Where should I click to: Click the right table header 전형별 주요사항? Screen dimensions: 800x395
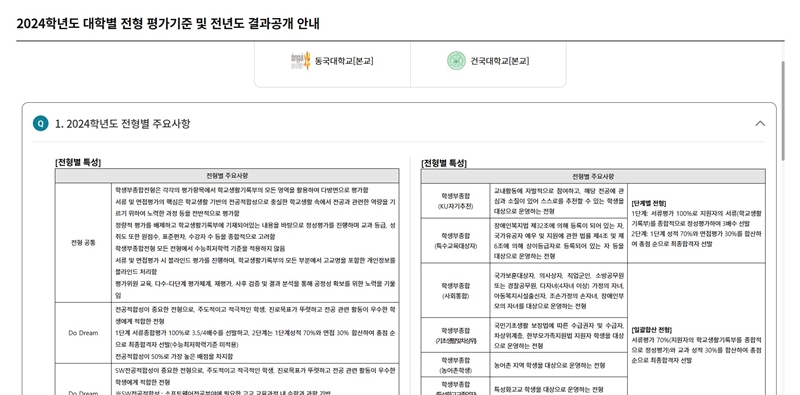tap(593, 177)
